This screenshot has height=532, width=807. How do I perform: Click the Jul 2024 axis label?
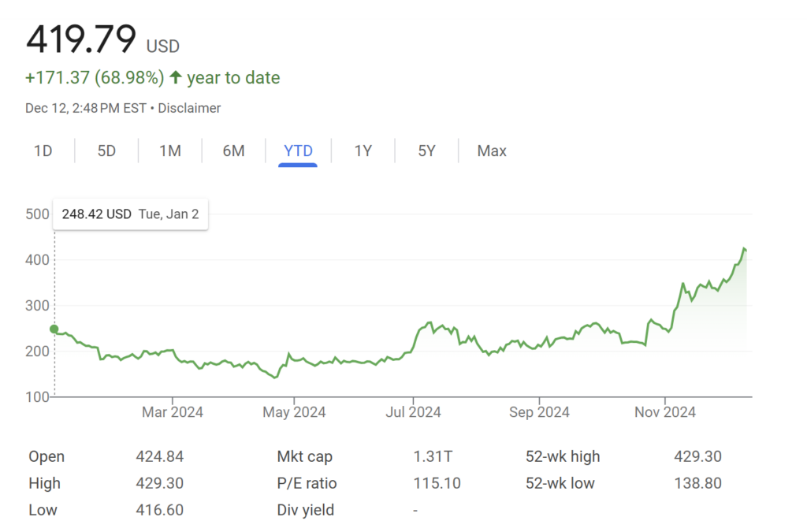413,412
